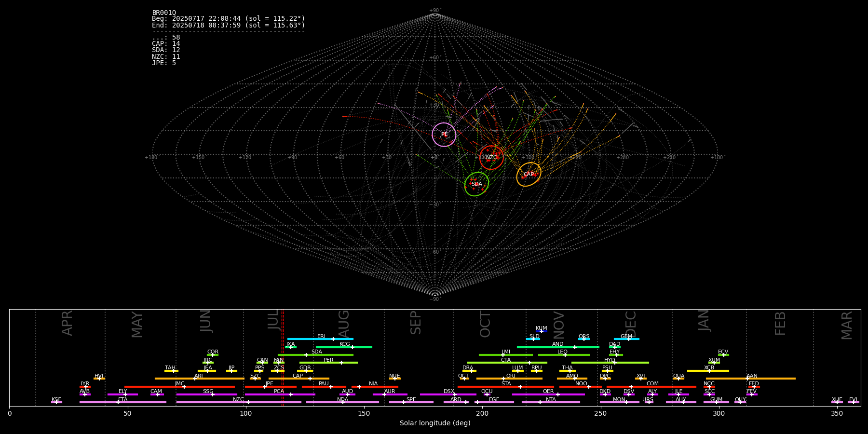Select the LEO shower bar

[564, 355]
